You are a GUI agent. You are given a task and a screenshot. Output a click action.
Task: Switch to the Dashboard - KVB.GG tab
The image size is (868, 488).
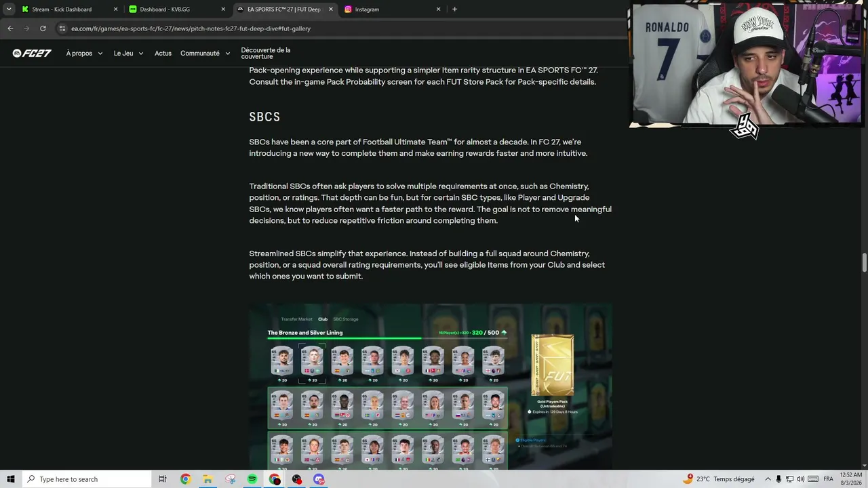[x=177, y=9]
